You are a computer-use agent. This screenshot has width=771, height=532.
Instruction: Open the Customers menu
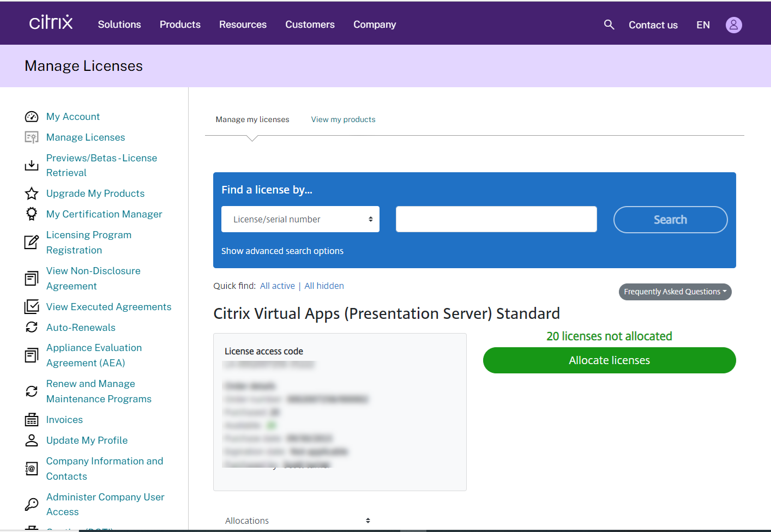point(310,25)
